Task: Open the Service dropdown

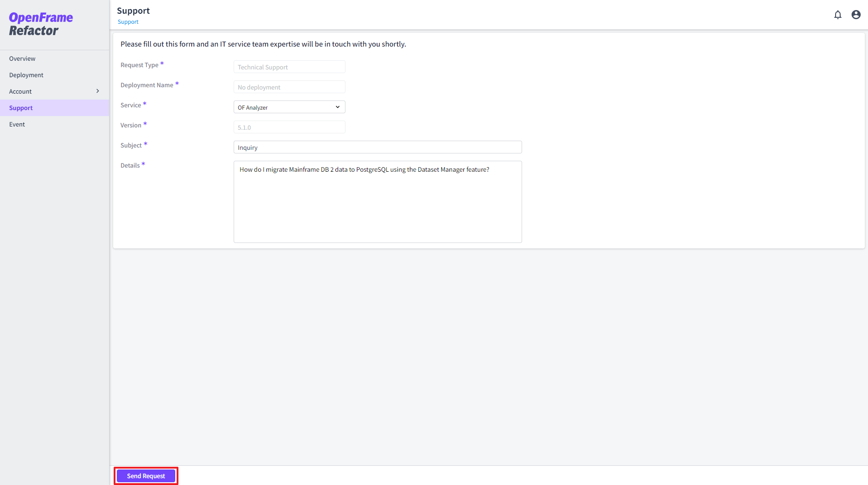Action: [x=289, y=106]
